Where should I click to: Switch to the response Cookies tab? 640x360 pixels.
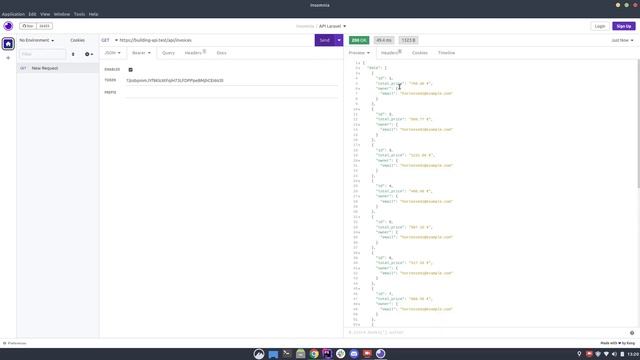click(420, 53)
